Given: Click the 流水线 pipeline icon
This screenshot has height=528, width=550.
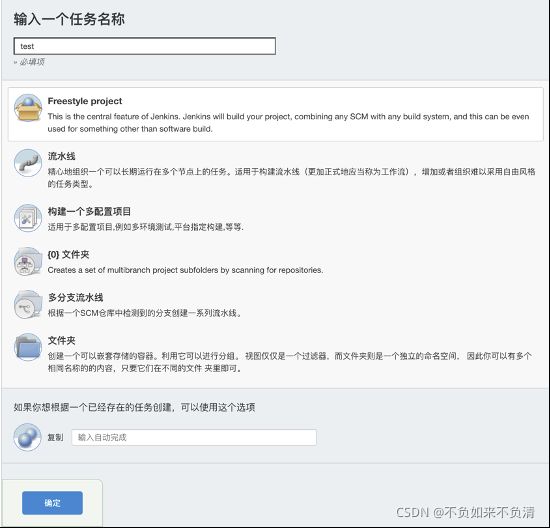Looking at the screenshot, I should click(x=28, y=163).
